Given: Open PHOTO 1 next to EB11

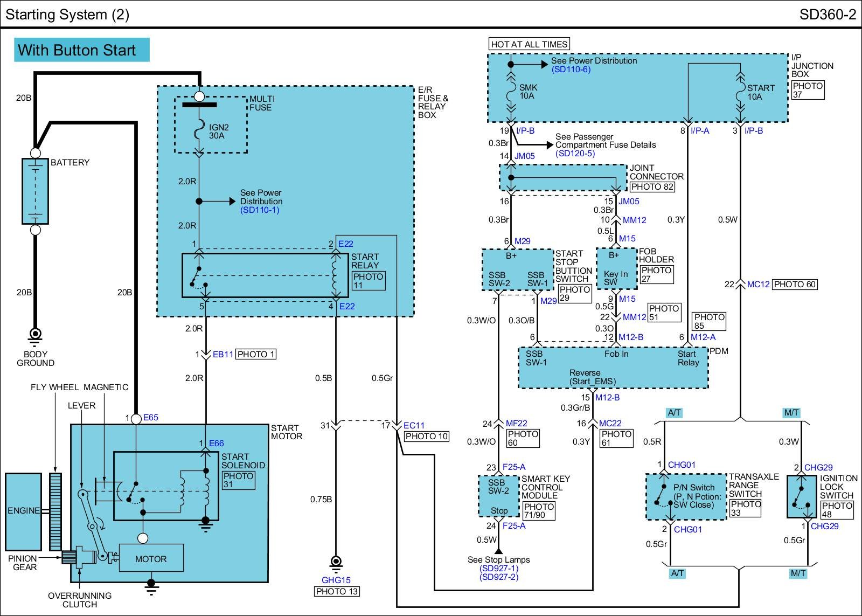Looking at the screenshot, I should click(x=256, y=354).
